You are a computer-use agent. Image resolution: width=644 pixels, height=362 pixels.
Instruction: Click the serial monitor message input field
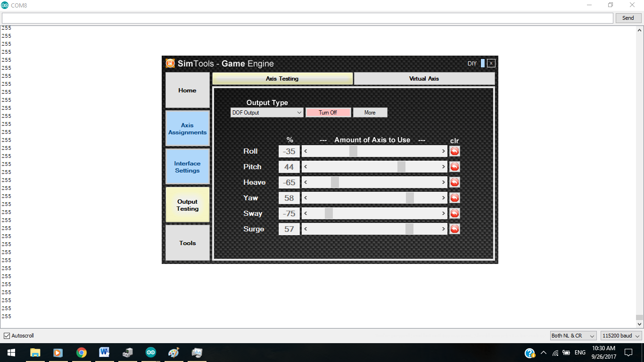pyautogui.click(x=307, y=18)
